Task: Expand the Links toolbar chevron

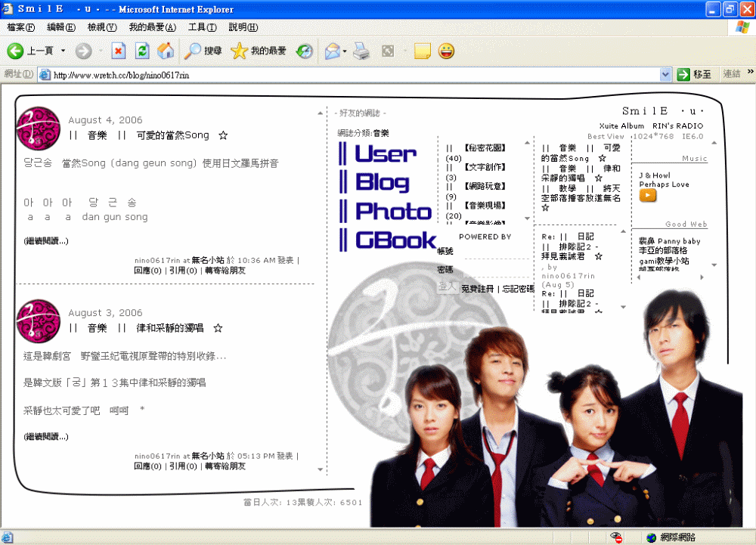Action: coord(750,72)
